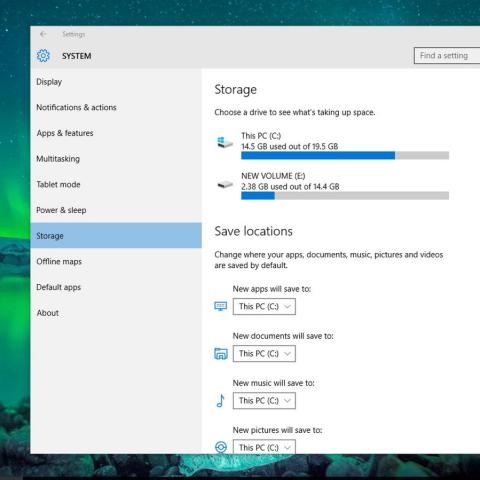Open the new music save location dropdown

(x=264, y=401)
